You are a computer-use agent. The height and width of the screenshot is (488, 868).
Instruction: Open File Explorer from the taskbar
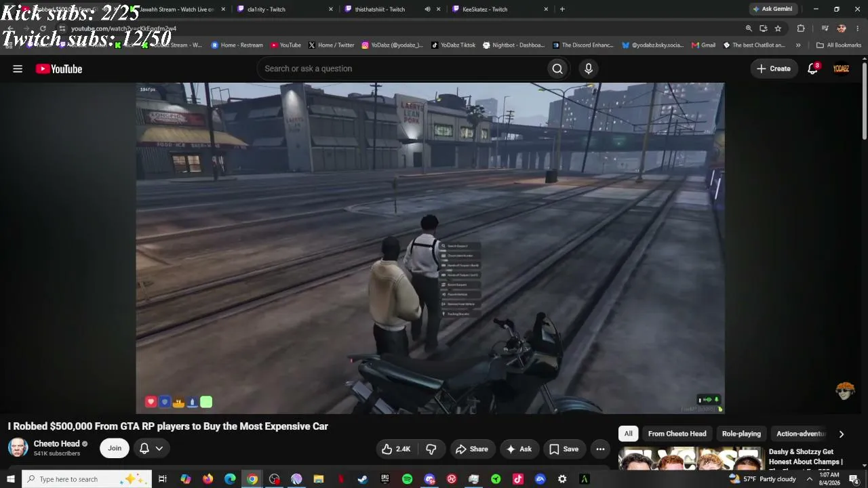coord(318,479)
